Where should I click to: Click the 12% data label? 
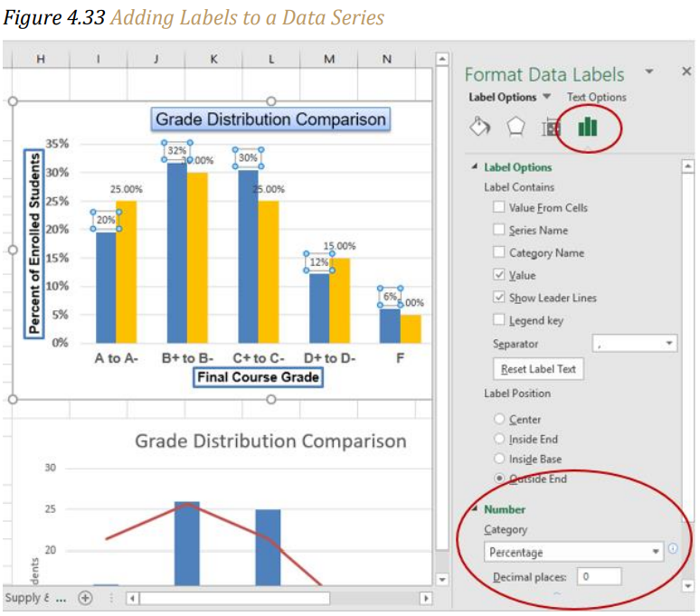coord(319,262)
